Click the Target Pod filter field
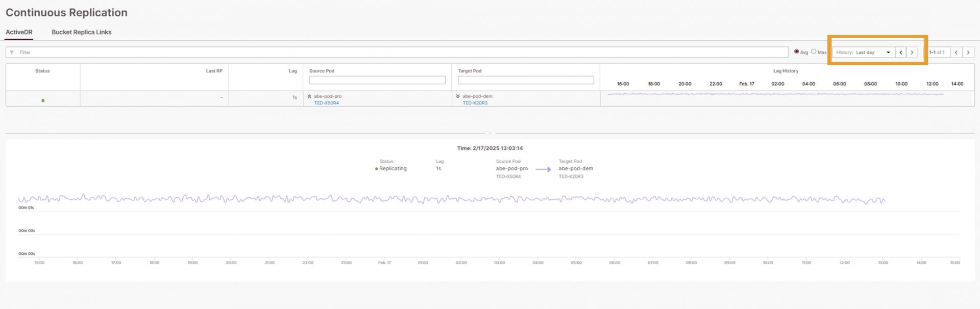Image resolution: width=980 pixels, height=309 pixels. click(526, 80)
